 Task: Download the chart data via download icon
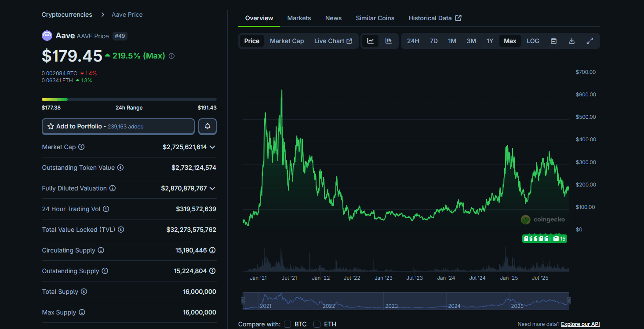point(571,40)
